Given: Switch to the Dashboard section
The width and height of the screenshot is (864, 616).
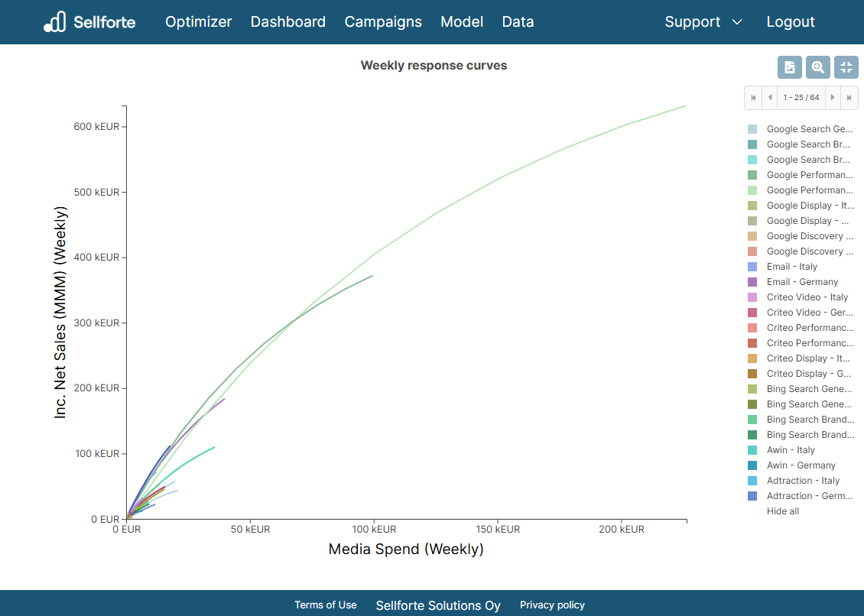Looking at the screenshot, I should pos(288,22).
